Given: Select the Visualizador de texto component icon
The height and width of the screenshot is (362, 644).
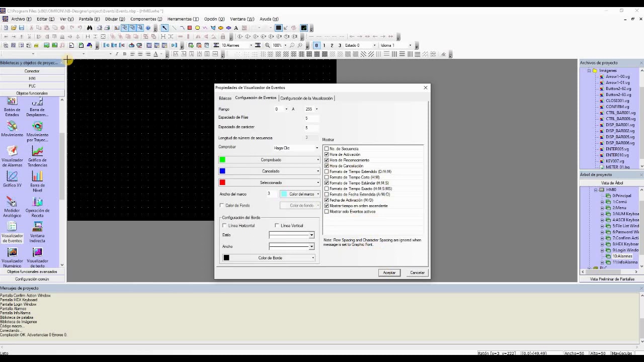Looking at the screenshot, I should point(37,252).
